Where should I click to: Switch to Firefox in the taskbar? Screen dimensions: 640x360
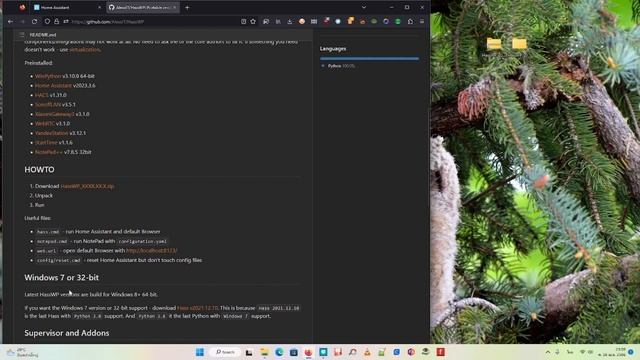pos(308,352)
